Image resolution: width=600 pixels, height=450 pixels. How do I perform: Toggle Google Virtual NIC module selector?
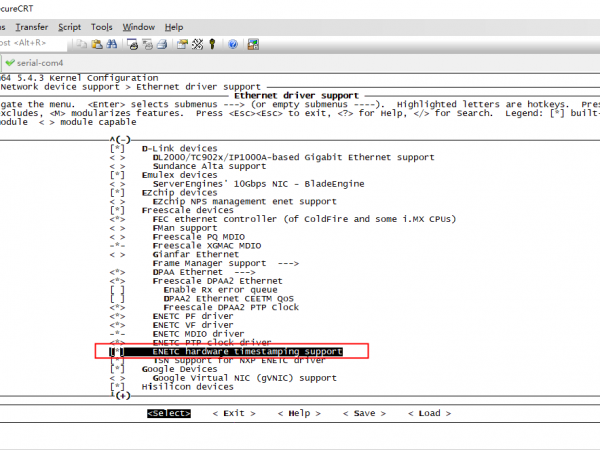pos(118,378)
